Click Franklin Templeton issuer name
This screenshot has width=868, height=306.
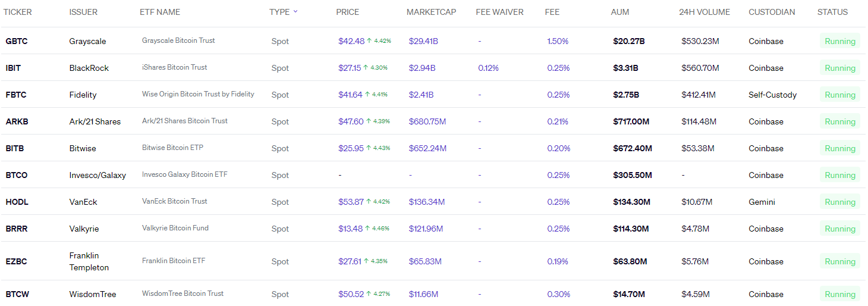89,261
